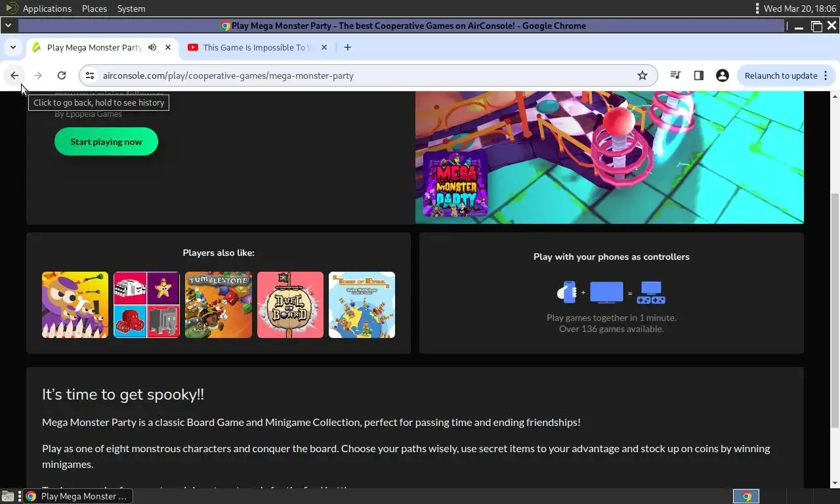Viewport: 840px width, 504px height.
Task: Click the gamepad console icon
Action: click(652, 293)
